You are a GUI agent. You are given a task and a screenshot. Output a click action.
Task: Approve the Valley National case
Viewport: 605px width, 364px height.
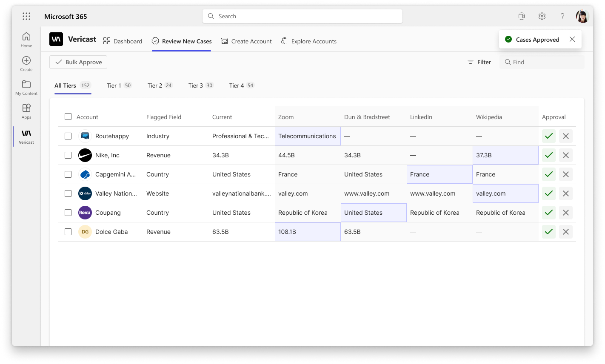(x=549, y=193)
